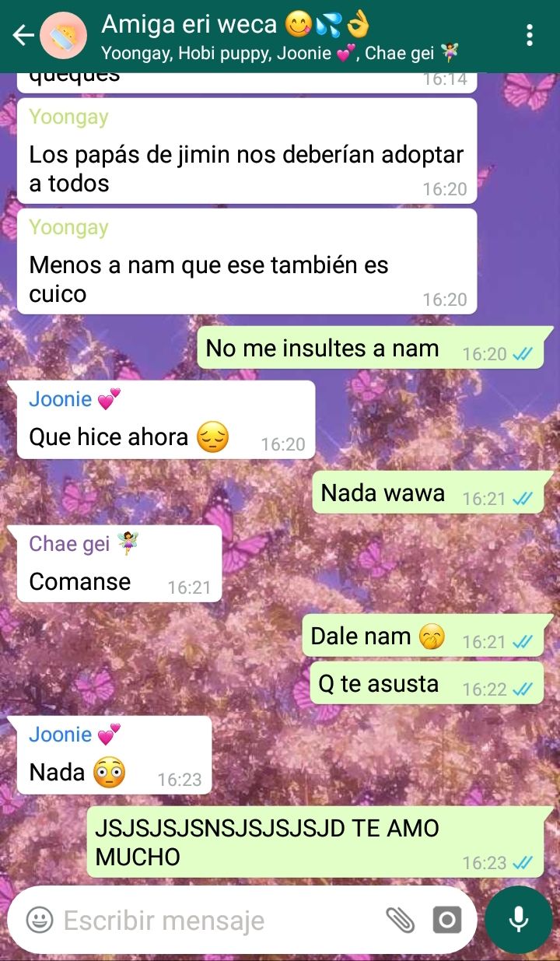Tap the microphone voice message button
Screen dimensions: 560x961
[519, 920]
